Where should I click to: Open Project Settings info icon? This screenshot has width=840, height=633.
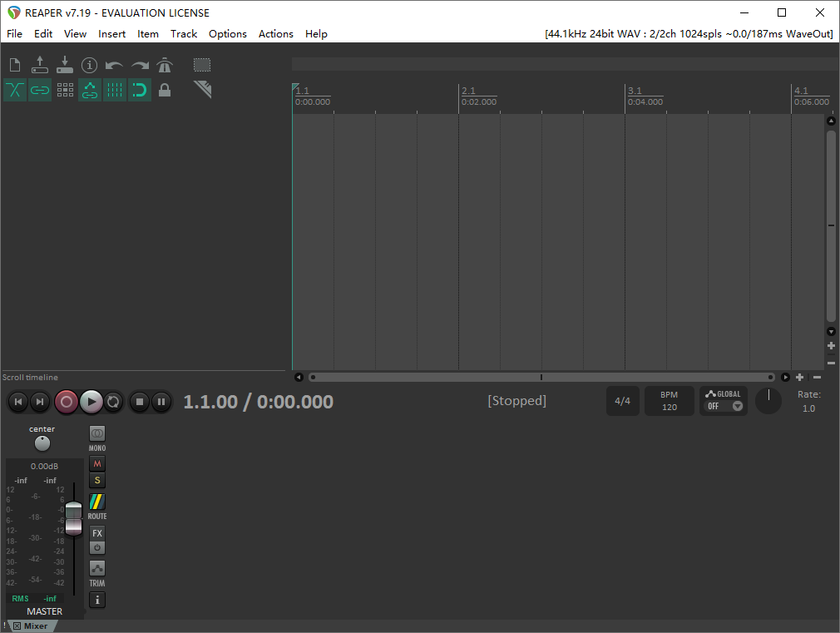(89, 65)
